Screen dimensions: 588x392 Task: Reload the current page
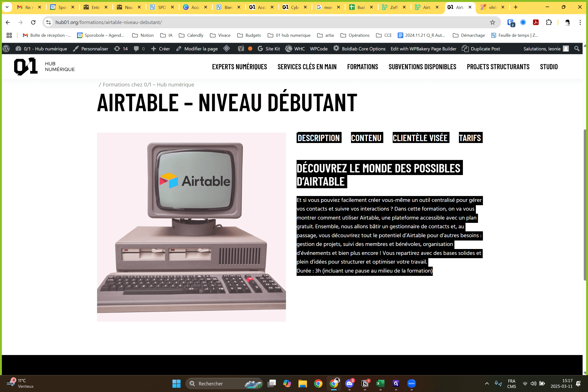[x=33, y=22]
